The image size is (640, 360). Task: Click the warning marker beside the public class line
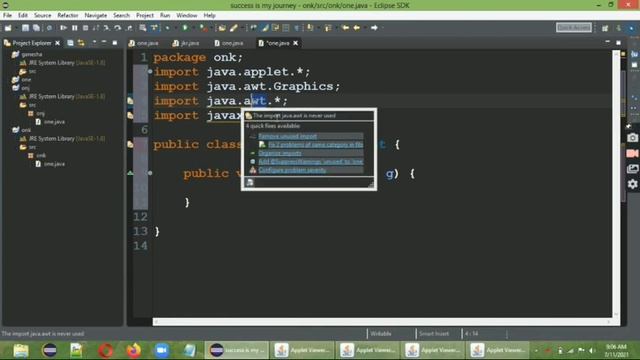pos(130,144)
